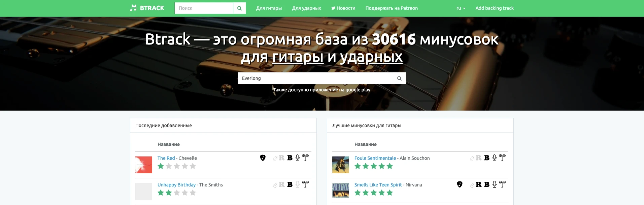The height and width of the screenshot is (205, 644).
Task: Click Add backing track in the navbar
Action: [x=495, y=8]
